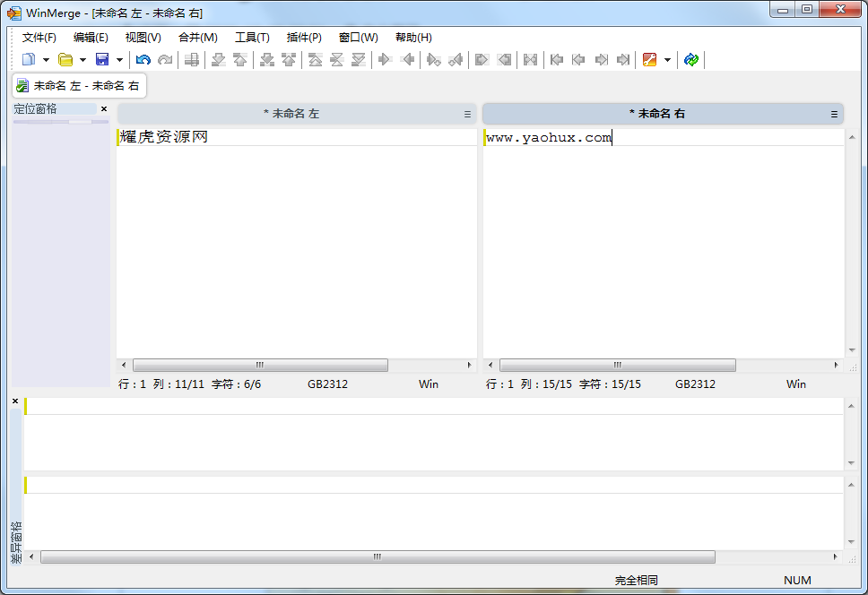Select the 未命名 左 - 未命名 右 tab

coord(79,86)
